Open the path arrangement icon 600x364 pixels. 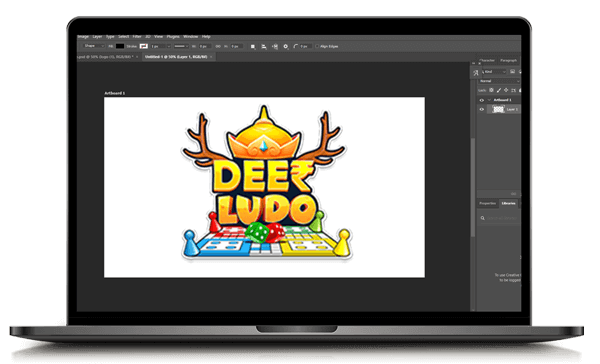pyautogui.click(x=275, y=46)
